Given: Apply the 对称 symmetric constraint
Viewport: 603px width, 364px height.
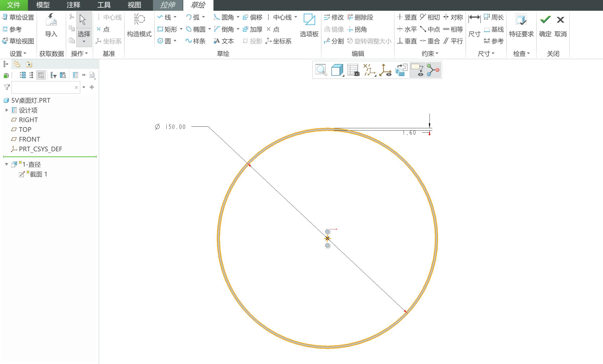Looking at the screenshot, I should coord(453,17).
